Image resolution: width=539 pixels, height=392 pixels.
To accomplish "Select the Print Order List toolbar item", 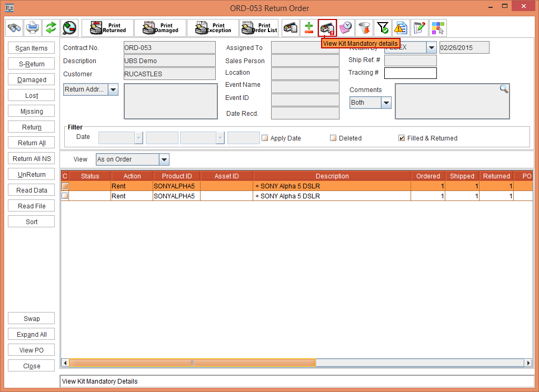I will coord(258,27).
